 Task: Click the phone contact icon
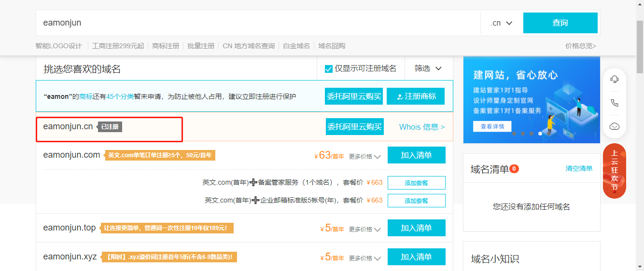coord(615,103)
